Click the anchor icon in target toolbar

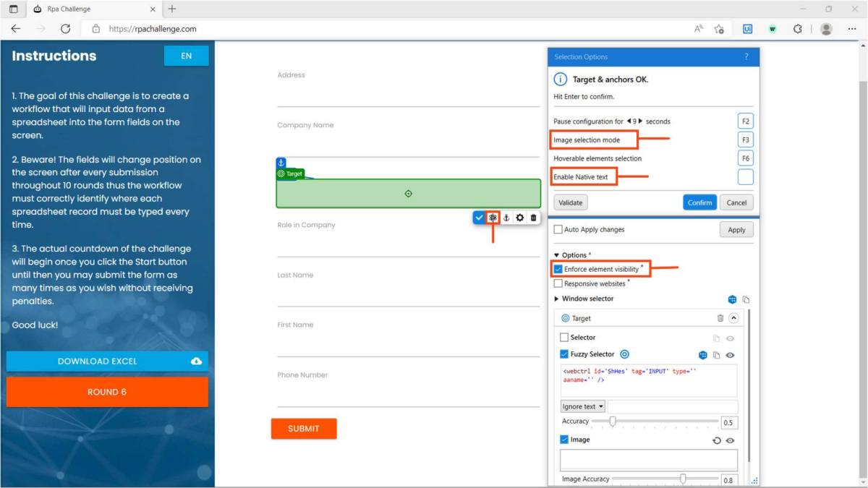506,218
